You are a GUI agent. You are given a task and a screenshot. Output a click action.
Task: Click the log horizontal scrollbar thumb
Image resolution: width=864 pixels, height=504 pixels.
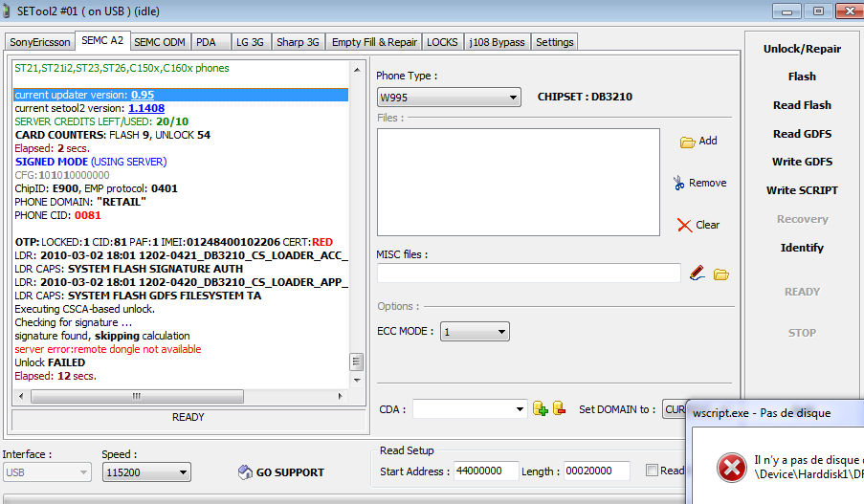pos(137,396)
